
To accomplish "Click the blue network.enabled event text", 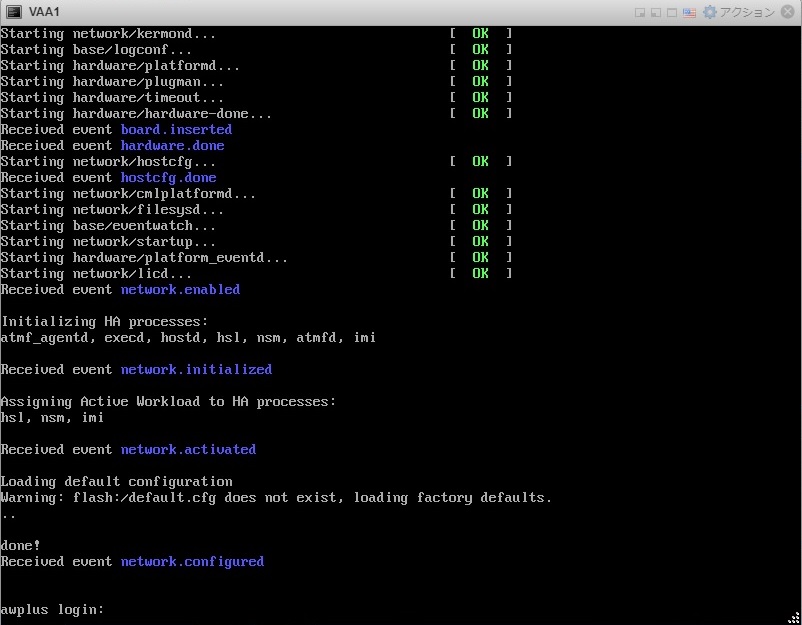I will click(180, 289).
